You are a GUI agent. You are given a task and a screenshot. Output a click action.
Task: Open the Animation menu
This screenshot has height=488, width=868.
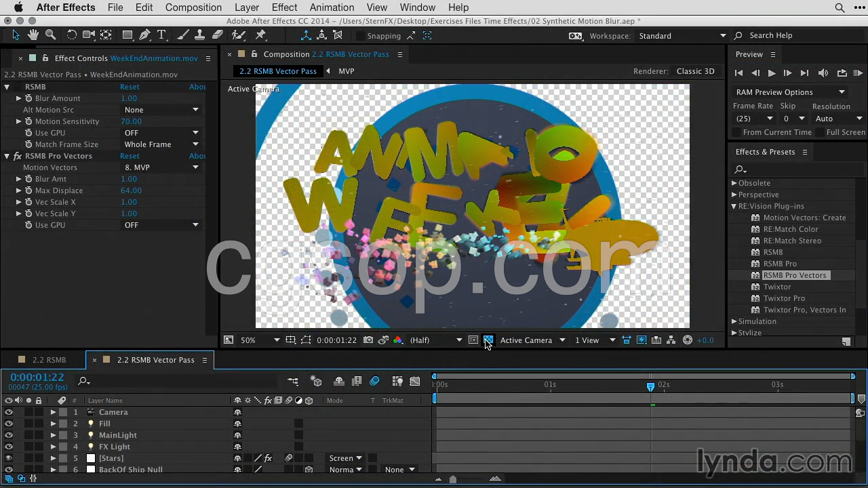click(x=332, y=7)
